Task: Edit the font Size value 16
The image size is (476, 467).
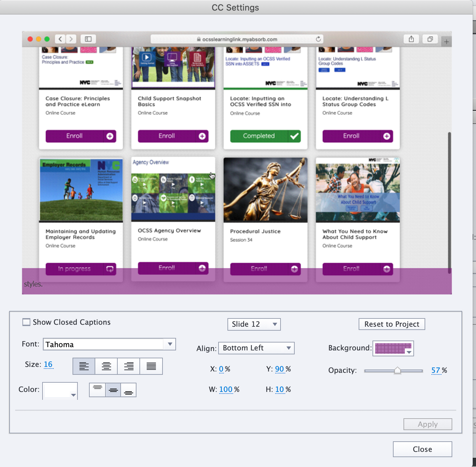Action: click(x=48, y=364)
